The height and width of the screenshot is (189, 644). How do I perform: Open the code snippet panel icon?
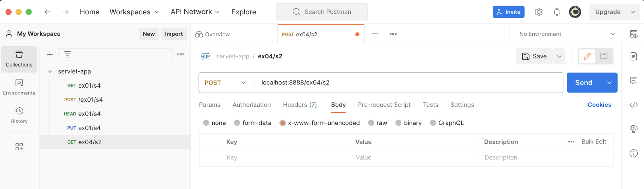[634, 105]
